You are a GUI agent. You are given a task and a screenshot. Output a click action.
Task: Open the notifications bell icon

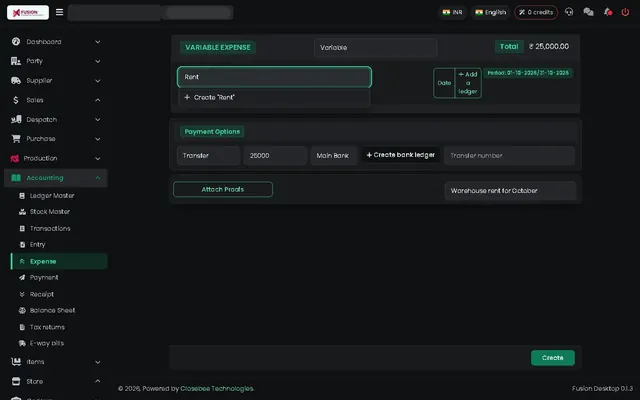pyautogui.click(x=608, y=12)
